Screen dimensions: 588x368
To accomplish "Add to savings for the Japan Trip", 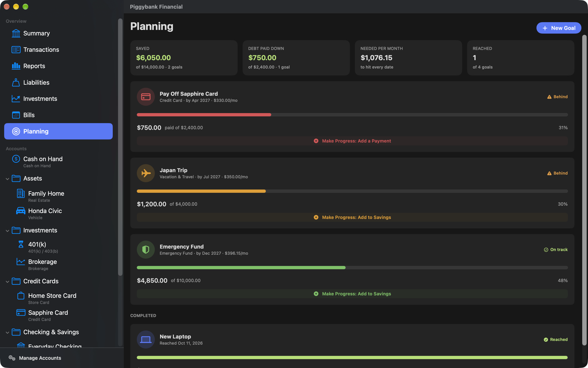I will (352, 217).
